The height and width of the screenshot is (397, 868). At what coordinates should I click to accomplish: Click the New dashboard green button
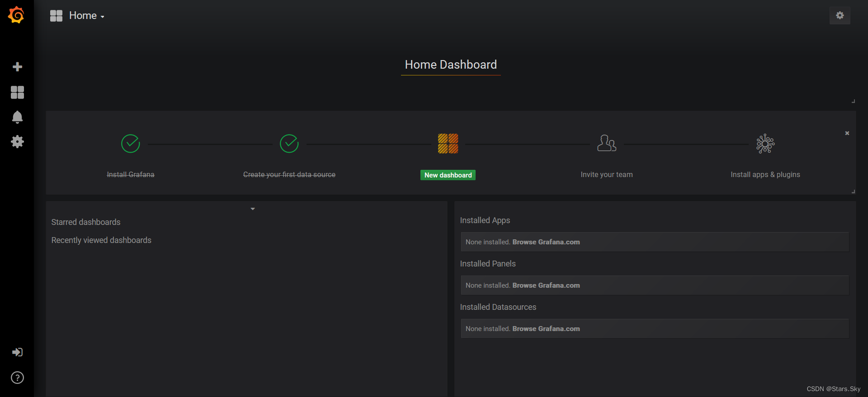pos(448,175)
